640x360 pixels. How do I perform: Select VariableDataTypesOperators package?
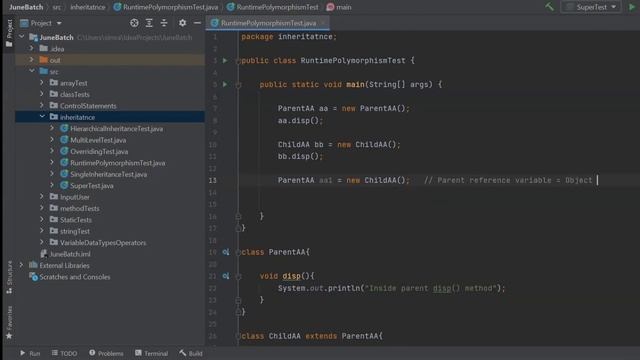point(103,242)
